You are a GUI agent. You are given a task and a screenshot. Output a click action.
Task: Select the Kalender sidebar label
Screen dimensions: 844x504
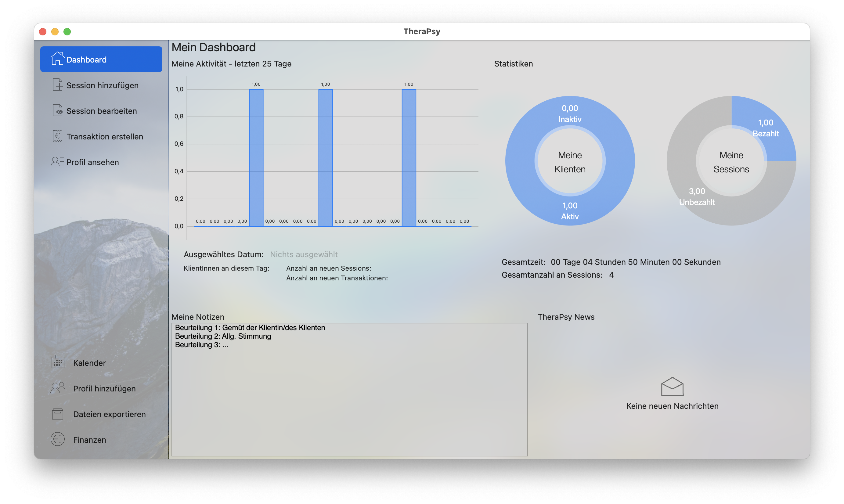click(89, 363)
